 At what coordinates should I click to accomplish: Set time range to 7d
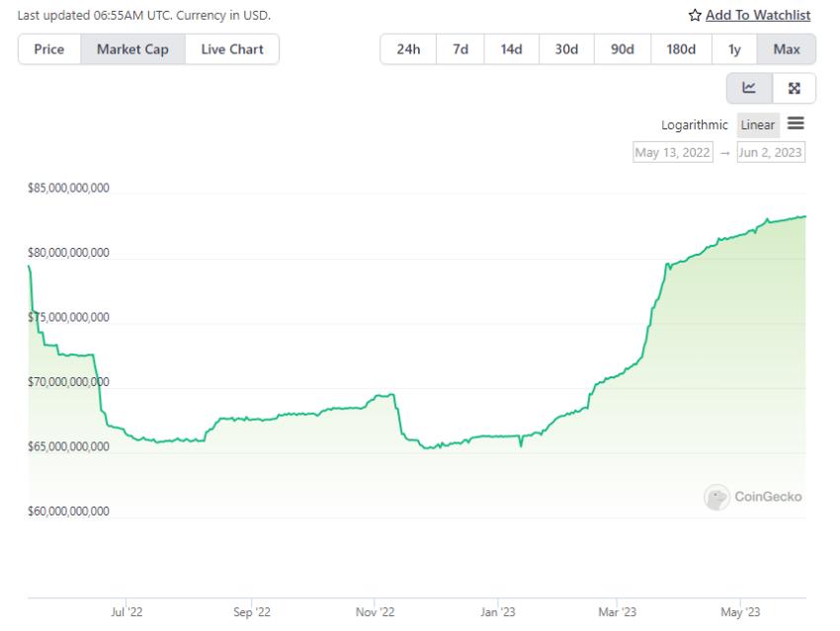coord(461,49)
